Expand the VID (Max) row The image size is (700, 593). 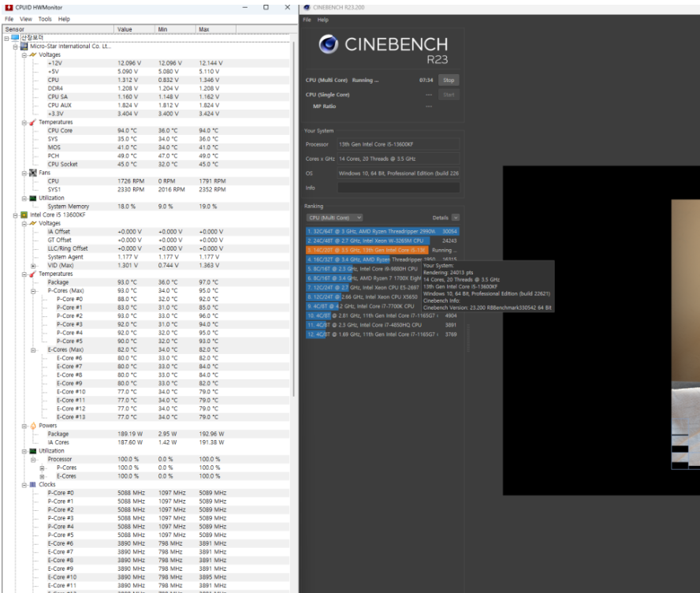[x=33, y=266]
